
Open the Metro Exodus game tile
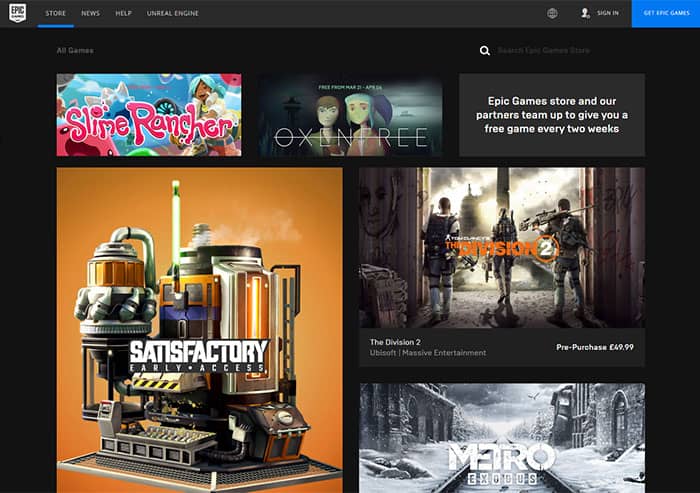click(501, 438)
